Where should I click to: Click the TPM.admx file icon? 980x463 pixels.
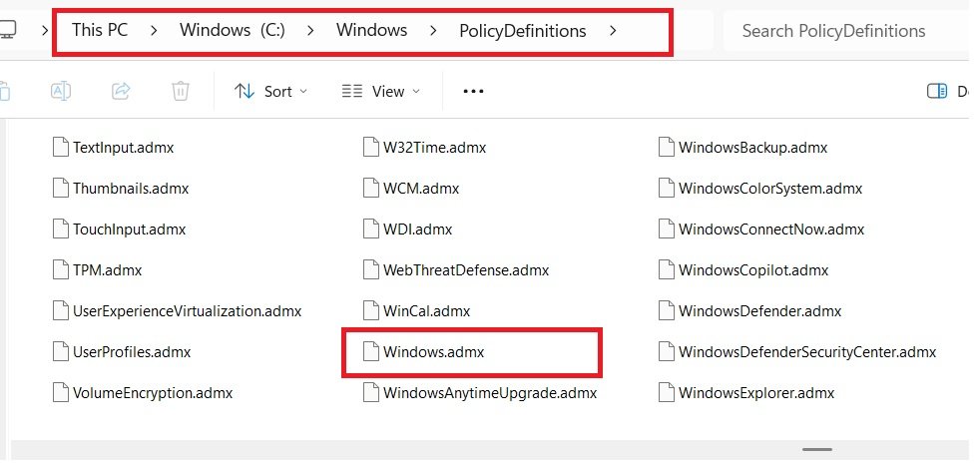click(60, 270)
